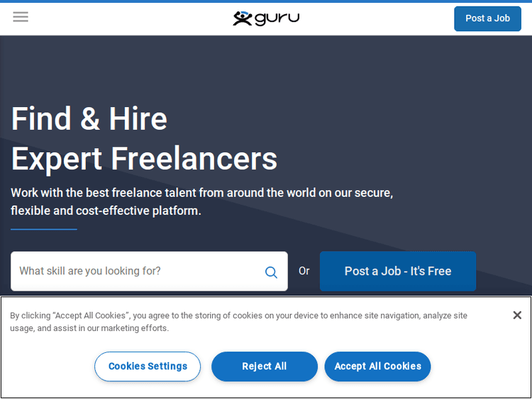Click the magnifying glass search icon
Image resolution: width=532 pixels, height=399 pixels.
pyautogui.click(x=271, y=272)
